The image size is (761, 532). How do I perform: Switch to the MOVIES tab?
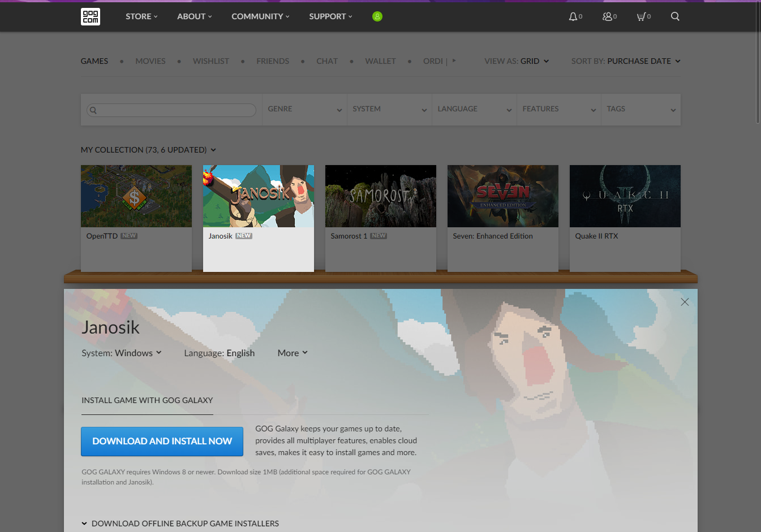click(151, 61)
